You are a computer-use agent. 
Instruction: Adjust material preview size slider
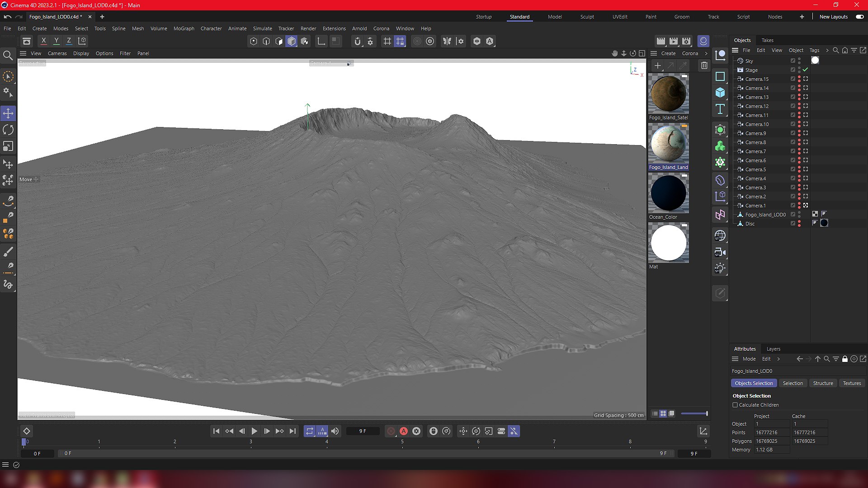click(x=694, y=413)
